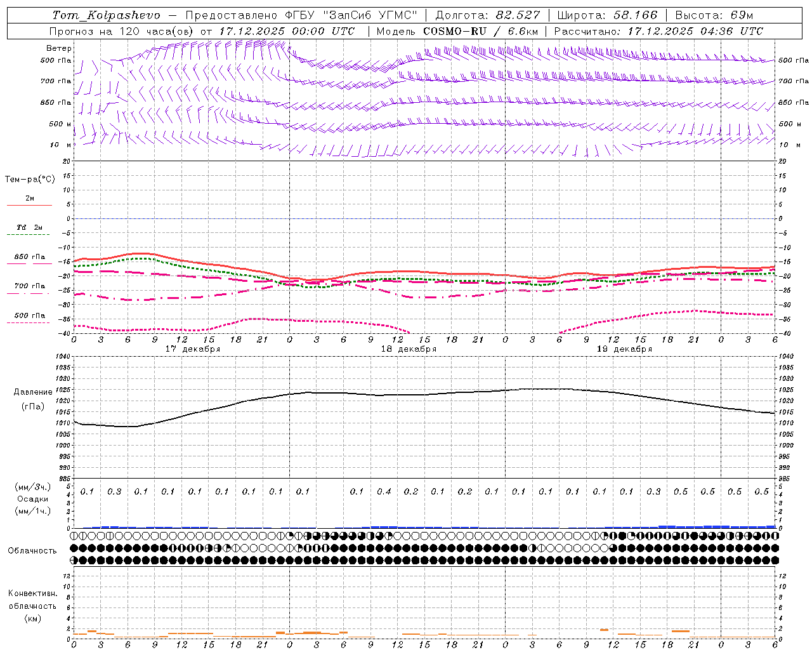812x650 pixels.
Task: Select 985 on the right pressure axis
Action: (x=784, y=479)
